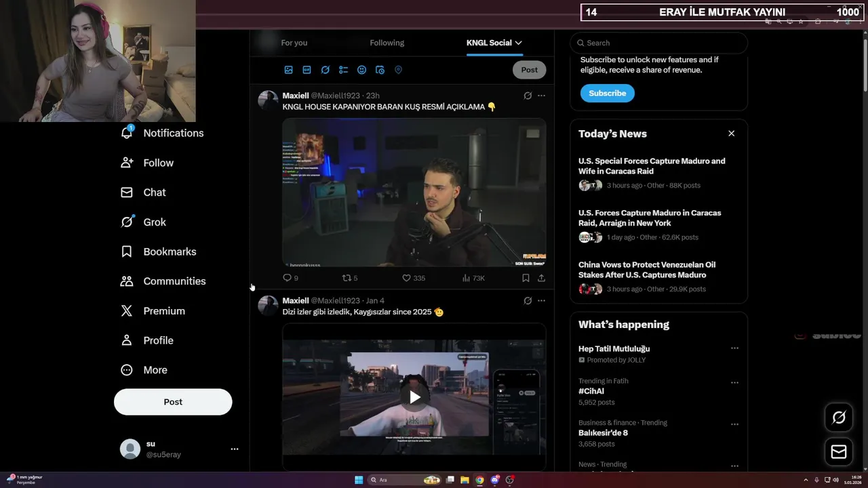This screenshot has width=868, height=488.
Task: Open more options for Hep Tatil Mutluluğu
Action: 734,348
